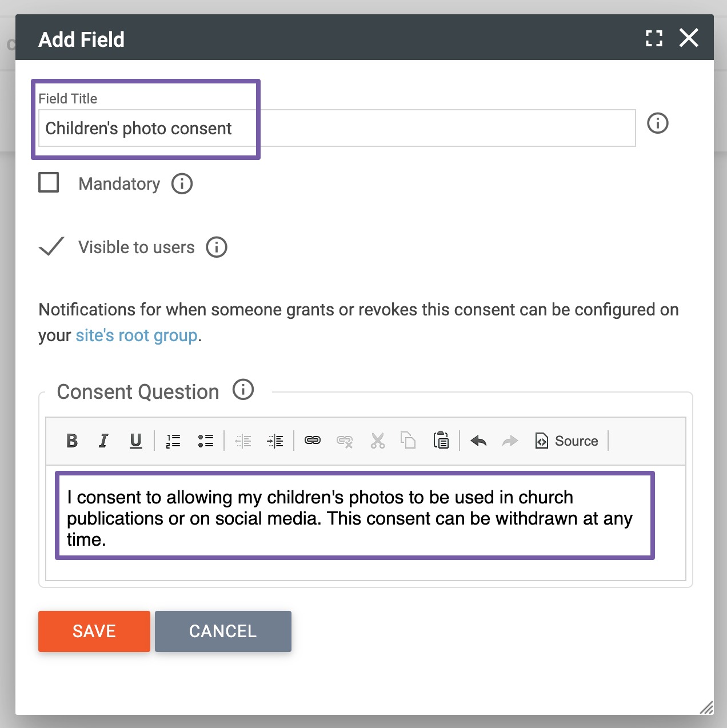Undo the last edit

click(478, 441)
